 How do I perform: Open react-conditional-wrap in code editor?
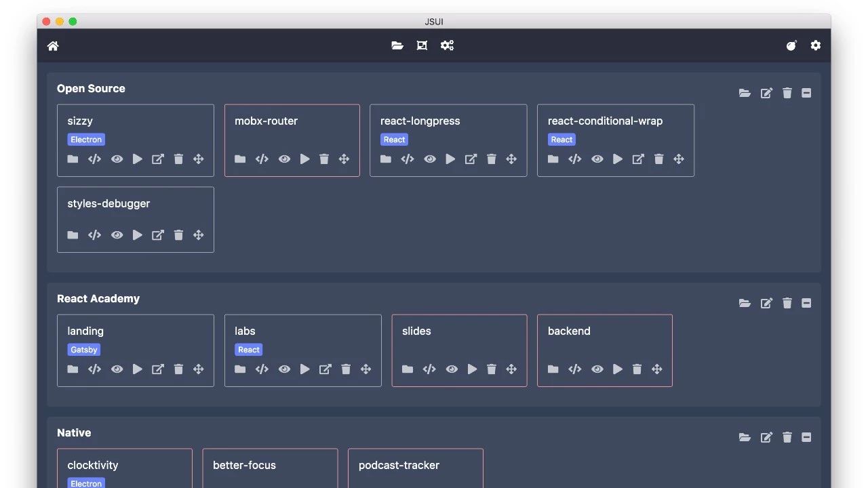pos(575,159)
